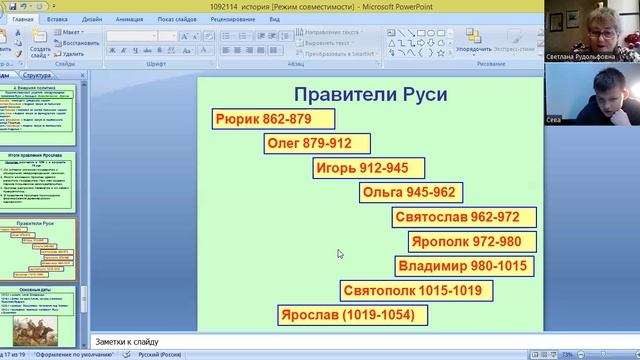Close the slides pane with X

coord(82,75)
